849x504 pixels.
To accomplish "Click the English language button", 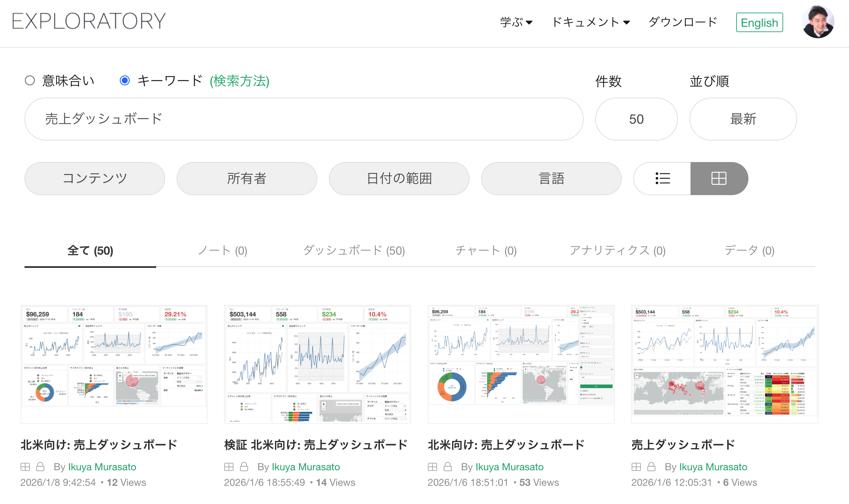I will (x=759, y=22).
